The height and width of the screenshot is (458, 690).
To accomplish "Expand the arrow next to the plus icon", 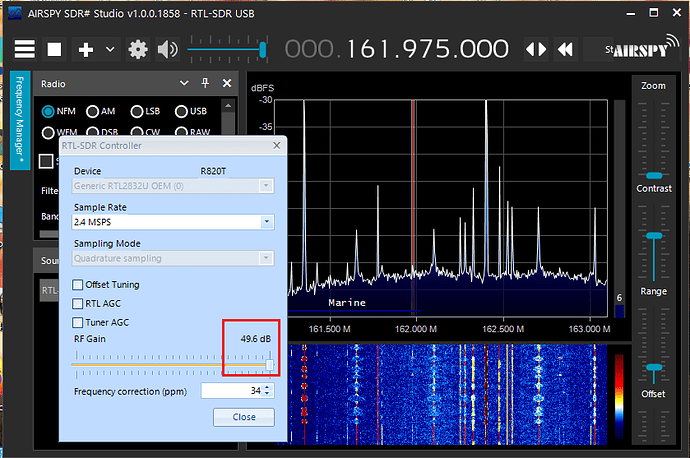I will 110,49.
